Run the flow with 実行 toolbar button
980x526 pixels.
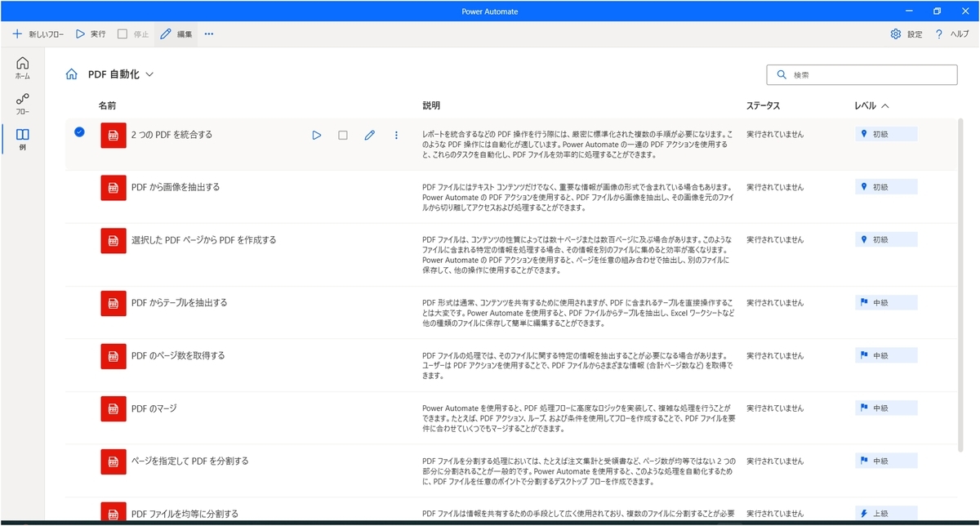[91, 34]
